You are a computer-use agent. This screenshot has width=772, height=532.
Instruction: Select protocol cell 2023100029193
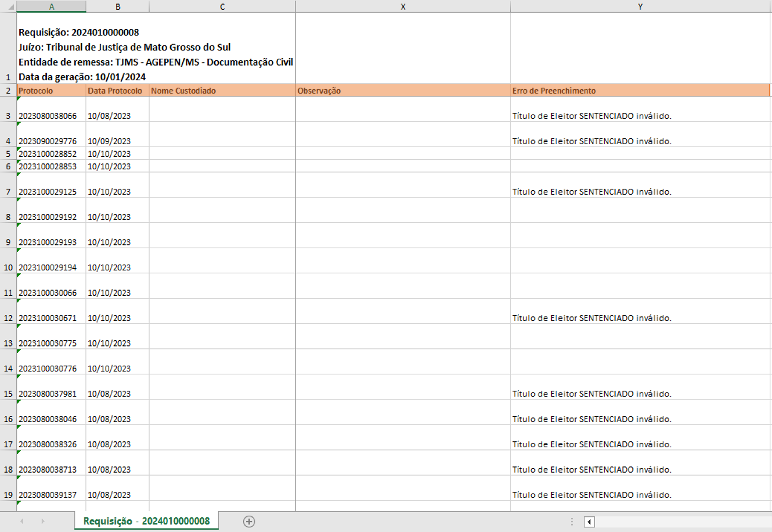click(x=51, y=235)
